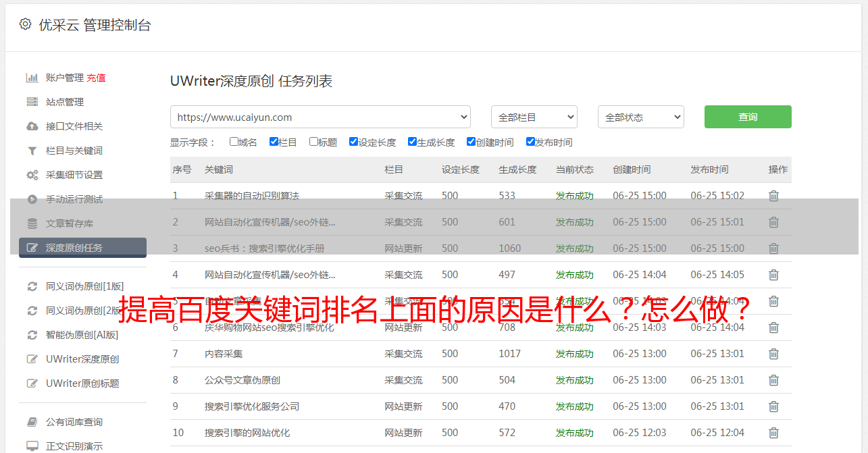Expand the site URL dropdown
The width and height of the screenshot is (868, 453).
tap(320, 117)
